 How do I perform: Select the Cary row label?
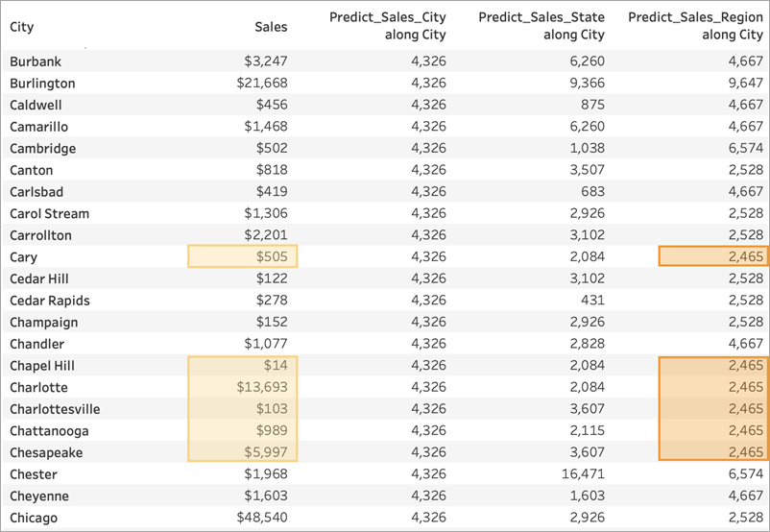coord(23,257)
